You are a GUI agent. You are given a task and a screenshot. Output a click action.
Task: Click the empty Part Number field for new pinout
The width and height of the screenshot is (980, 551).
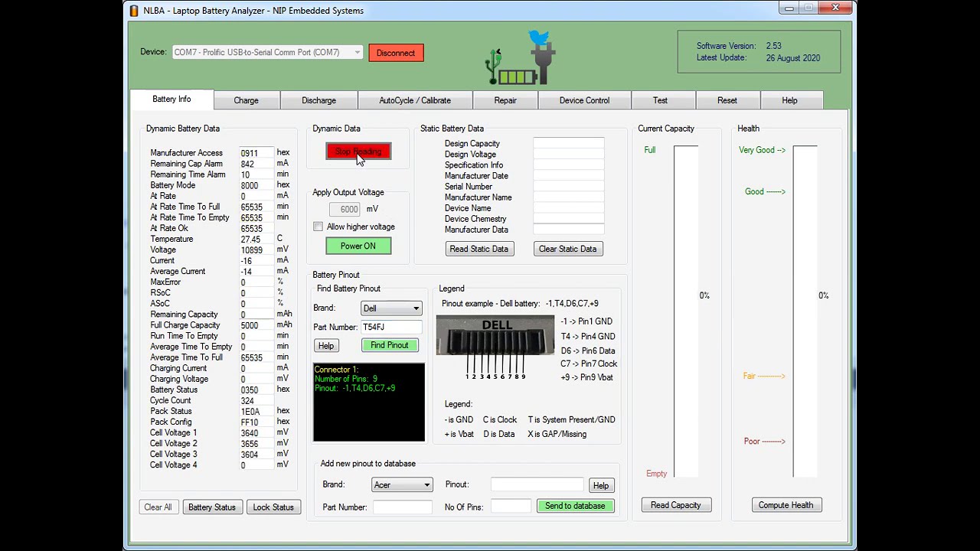pyautogui.click(x=403, y=507)
